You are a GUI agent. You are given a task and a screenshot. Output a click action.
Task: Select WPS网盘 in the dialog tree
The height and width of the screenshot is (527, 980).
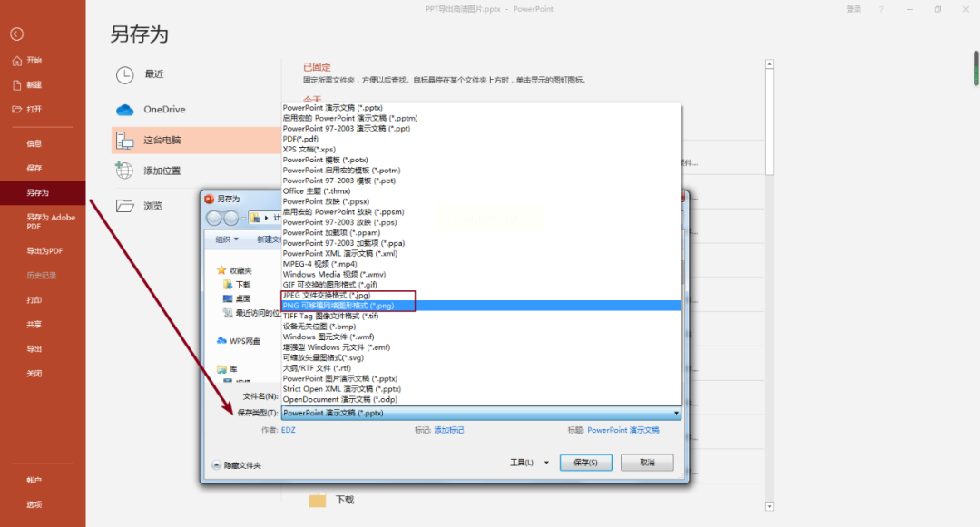point(239,341)
